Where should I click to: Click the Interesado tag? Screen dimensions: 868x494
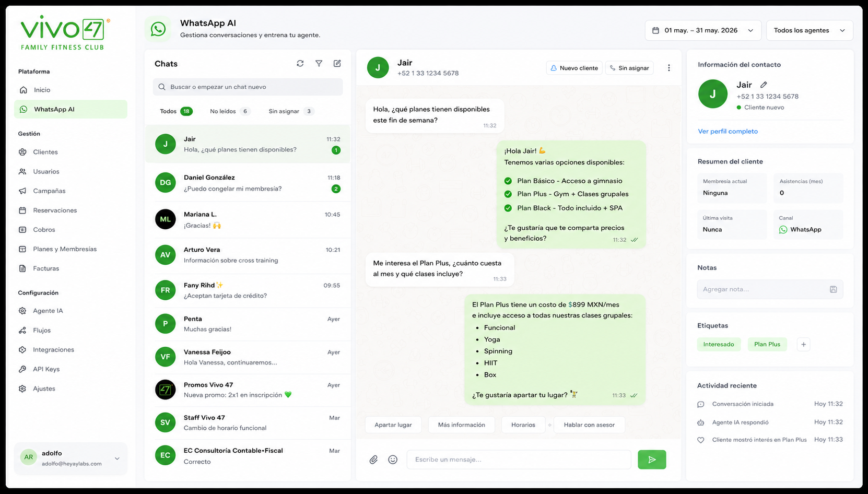click(719, 344)
